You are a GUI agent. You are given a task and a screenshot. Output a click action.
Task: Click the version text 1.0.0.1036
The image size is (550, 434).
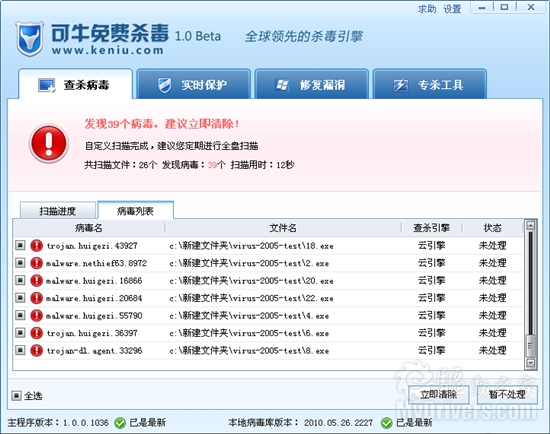86,423
